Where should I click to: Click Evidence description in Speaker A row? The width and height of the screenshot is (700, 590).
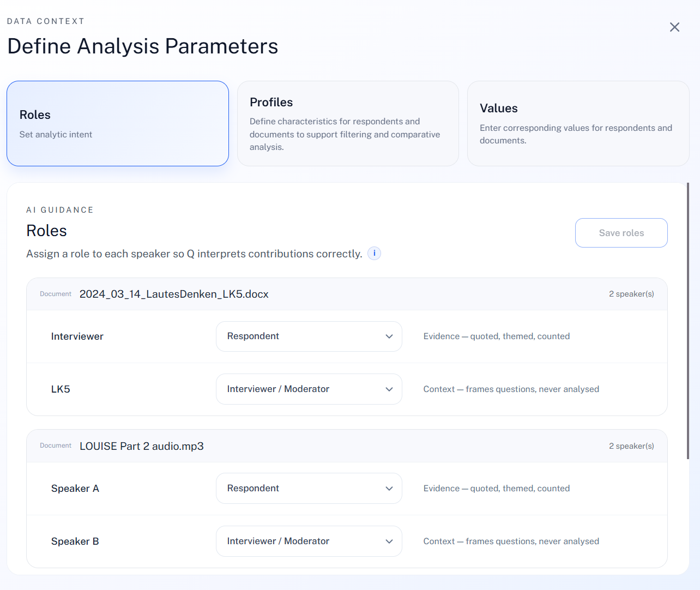pos(497,489)
